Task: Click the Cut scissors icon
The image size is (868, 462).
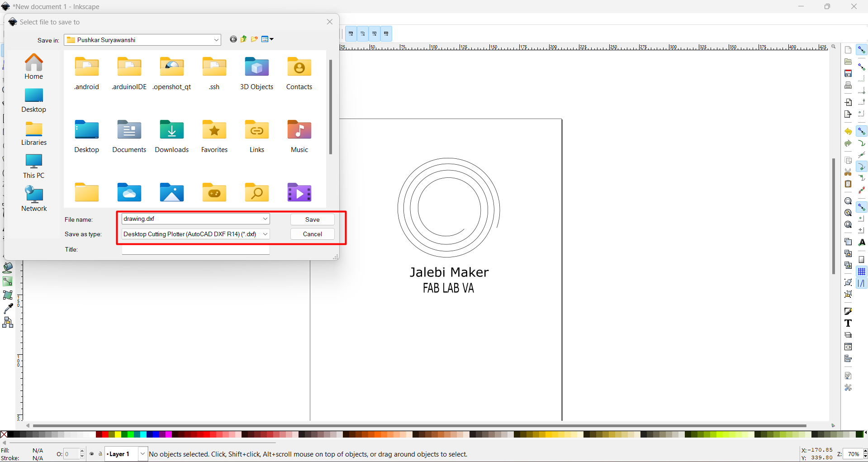Action: (848, 172)
